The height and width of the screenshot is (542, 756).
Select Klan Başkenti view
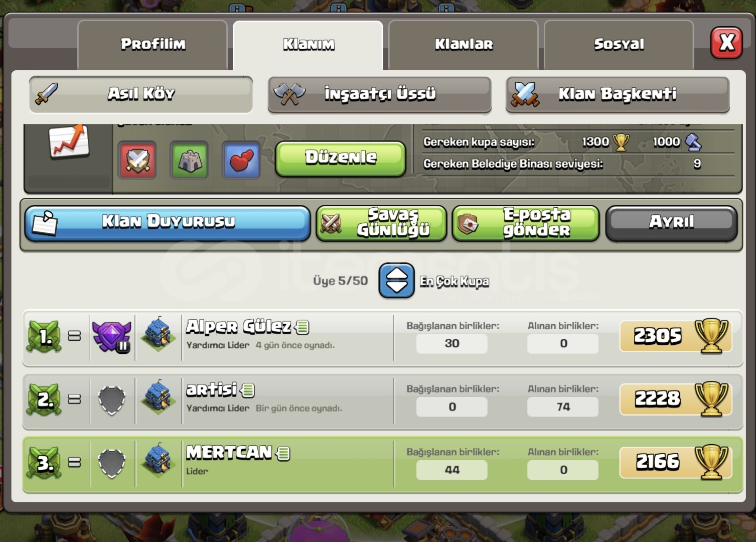[618, 94]
